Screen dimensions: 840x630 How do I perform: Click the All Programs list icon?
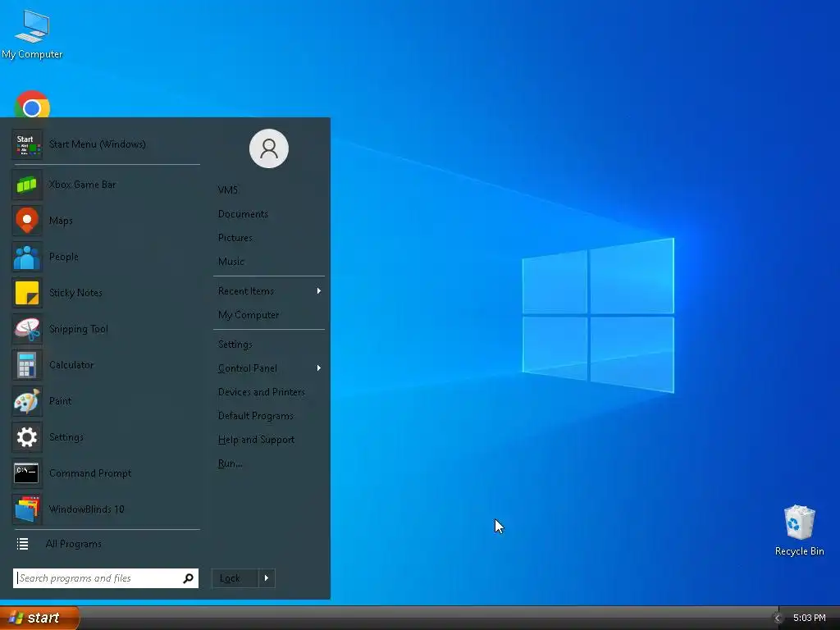coord(22,545)
